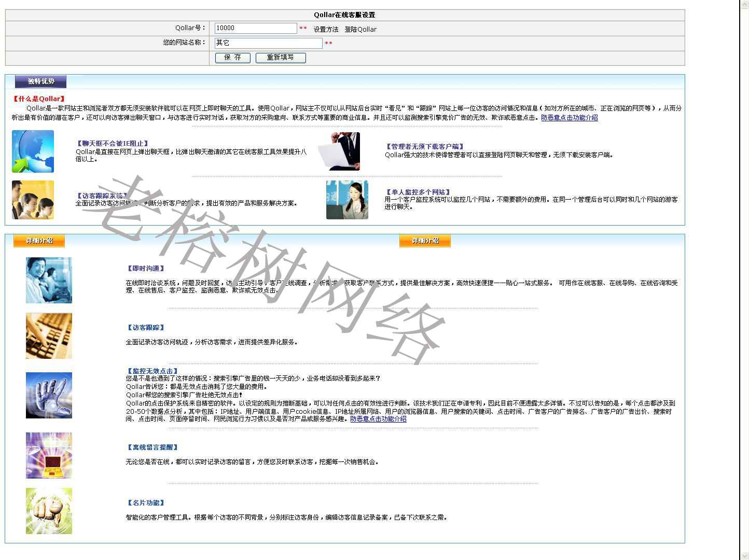Click the pointing hand image beside 名片功能
Viewport: 749px width, 560px height.
coord(49,511)
